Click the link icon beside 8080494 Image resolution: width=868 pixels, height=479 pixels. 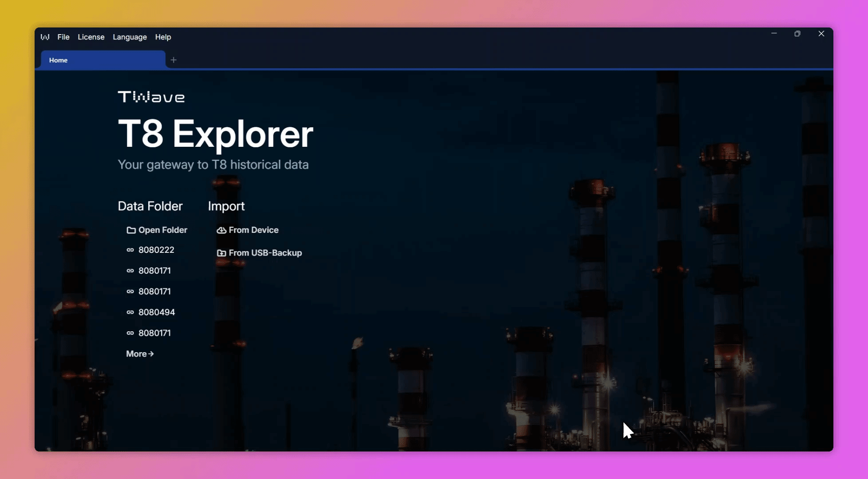click(130, 312)
